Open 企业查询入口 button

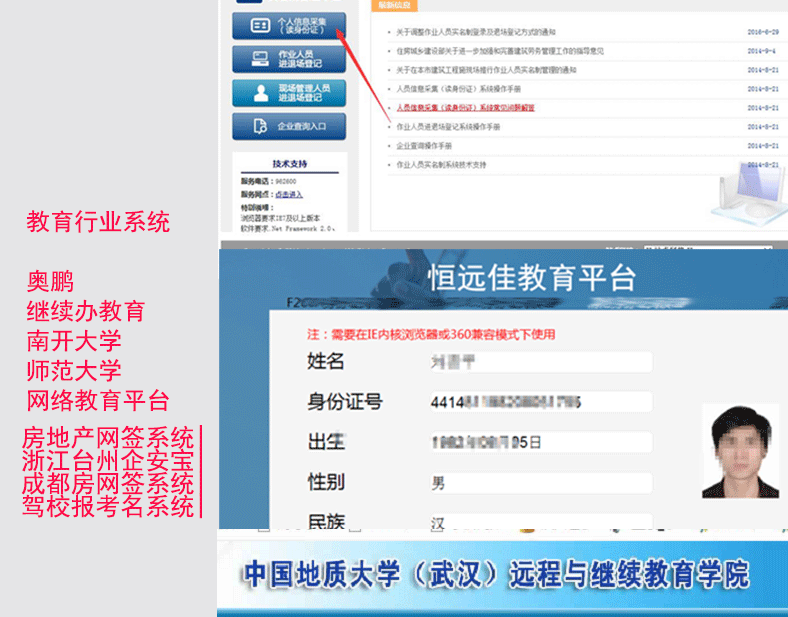coord(289,126)
